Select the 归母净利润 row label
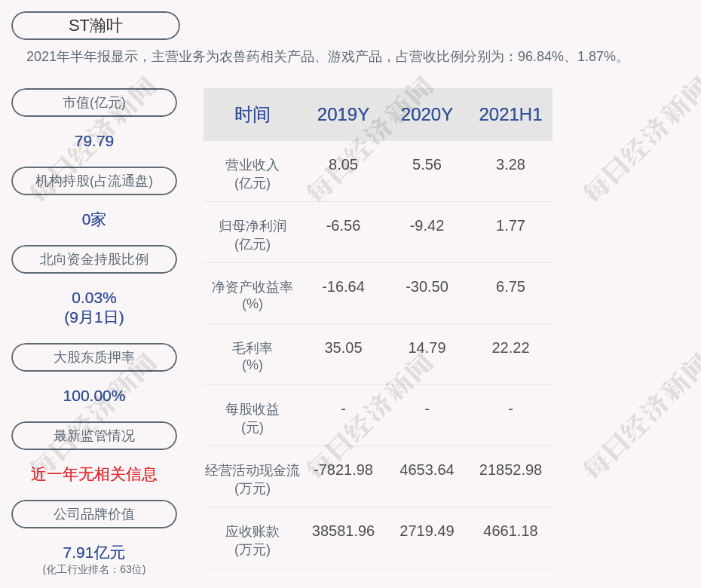This screenshot has height=588, width=701. pyautogui.click(x=253, y=235)
